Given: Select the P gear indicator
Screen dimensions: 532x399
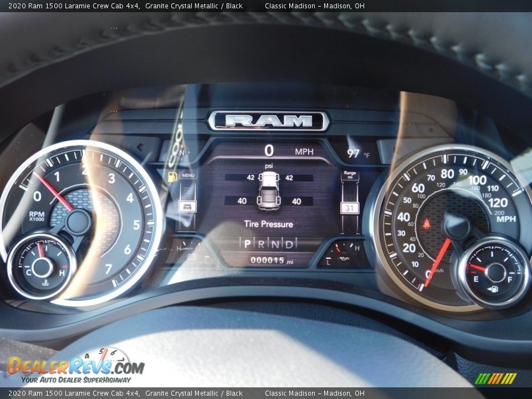Looking at the screenshot, I should tap(247, 244).
